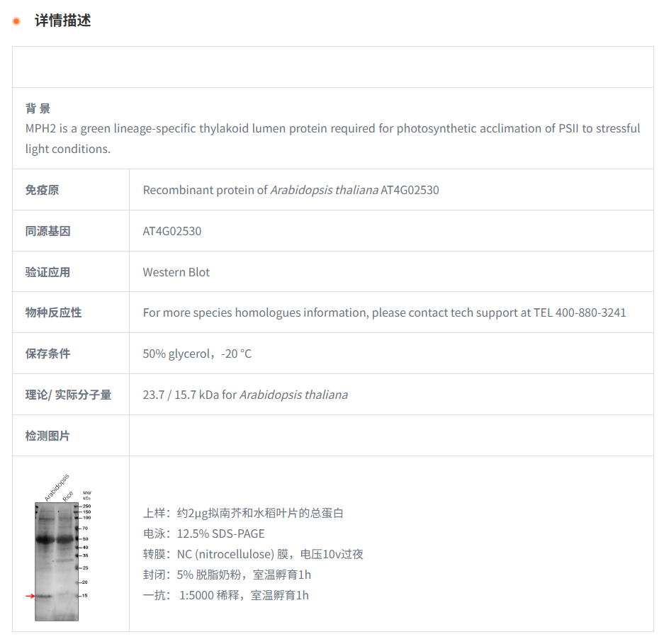Click the Recombinant protein immunogen text
664x644 pixels.
[291, 190]
